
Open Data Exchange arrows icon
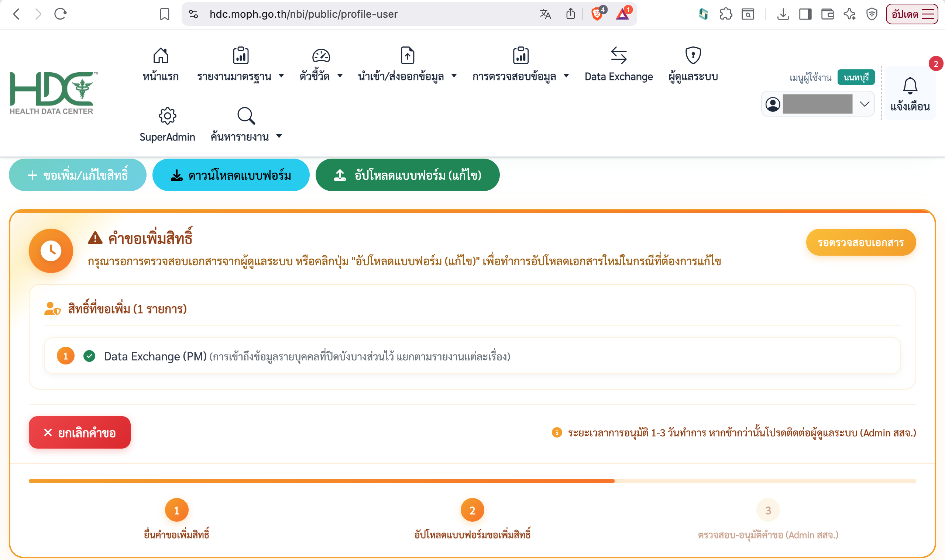point(618,56)
